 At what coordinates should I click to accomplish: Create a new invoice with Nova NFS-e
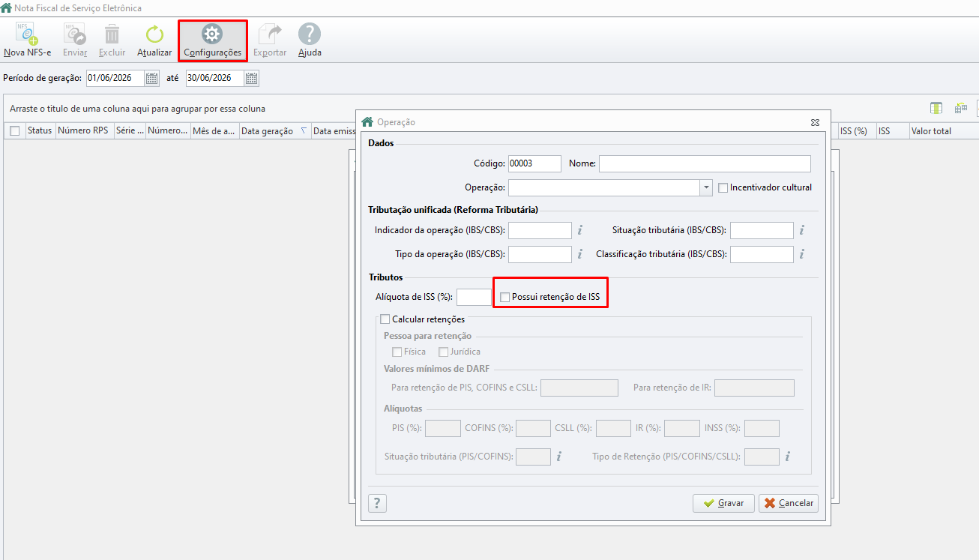point(27,40)
